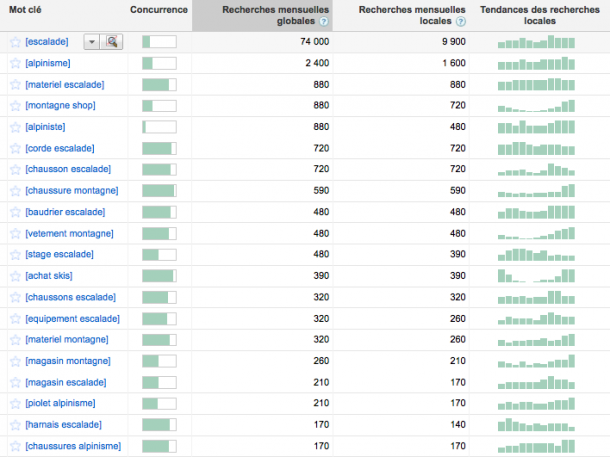
Task: Click magnifier search icon beside [escalade]
Action: (112, 42)
